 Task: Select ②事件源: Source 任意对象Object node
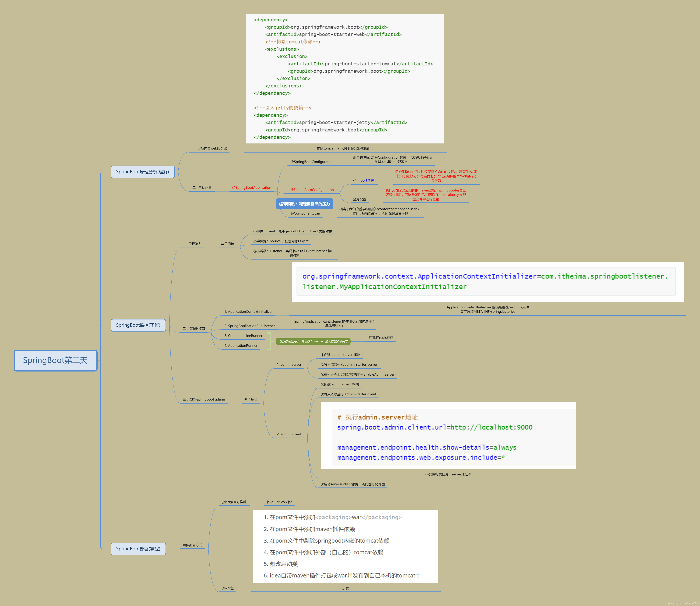[281, 241]
